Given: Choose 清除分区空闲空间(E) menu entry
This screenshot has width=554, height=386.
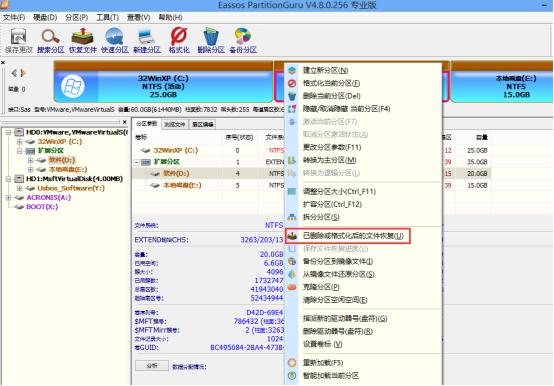Looking at the screenshot, I should [x=363, y=300].
